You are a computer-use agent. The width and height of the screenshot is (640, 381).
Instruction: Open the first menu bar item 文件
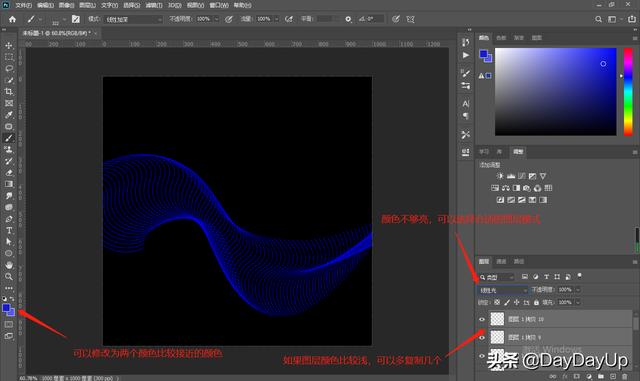(x=23, y=5)
